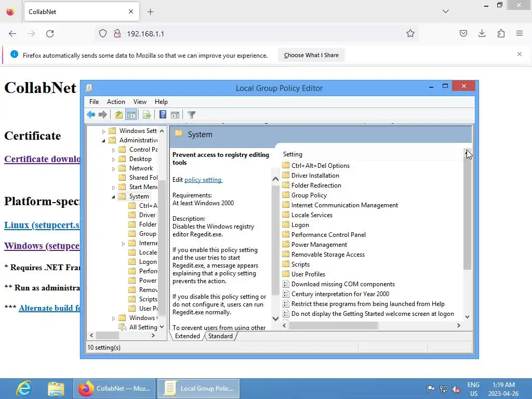Screen dimensions: 532x399
Task: Switch to the Standard tab
Action: pyautogui.click(x=220, y=336)
